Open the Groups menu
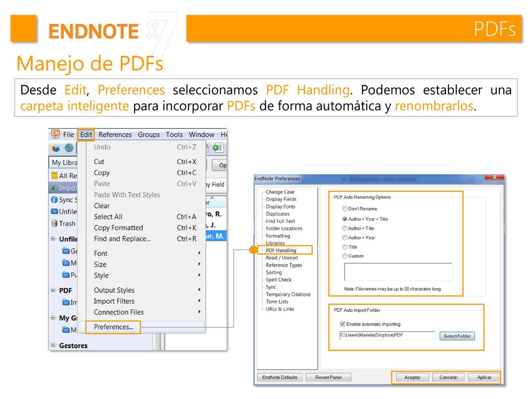The image size is (532, 399). pyautogui.click(x=149, y=135)
